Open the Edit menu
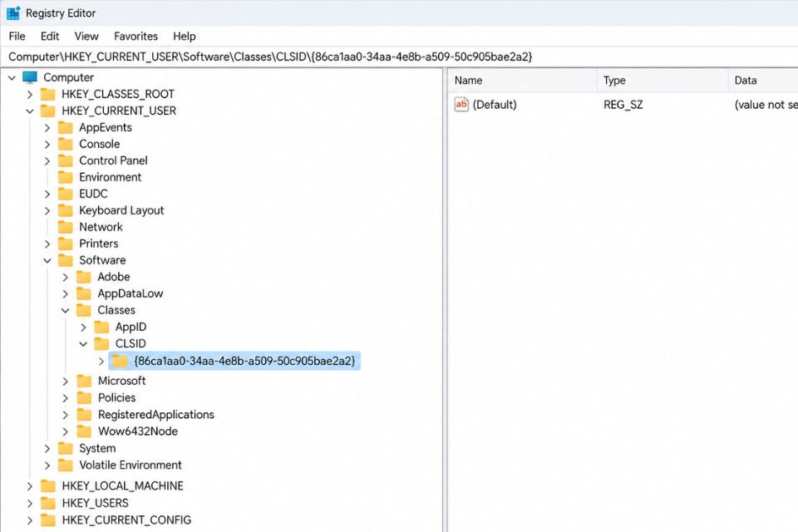This screenshot has width=798, height=532. [x=50, y=36]
